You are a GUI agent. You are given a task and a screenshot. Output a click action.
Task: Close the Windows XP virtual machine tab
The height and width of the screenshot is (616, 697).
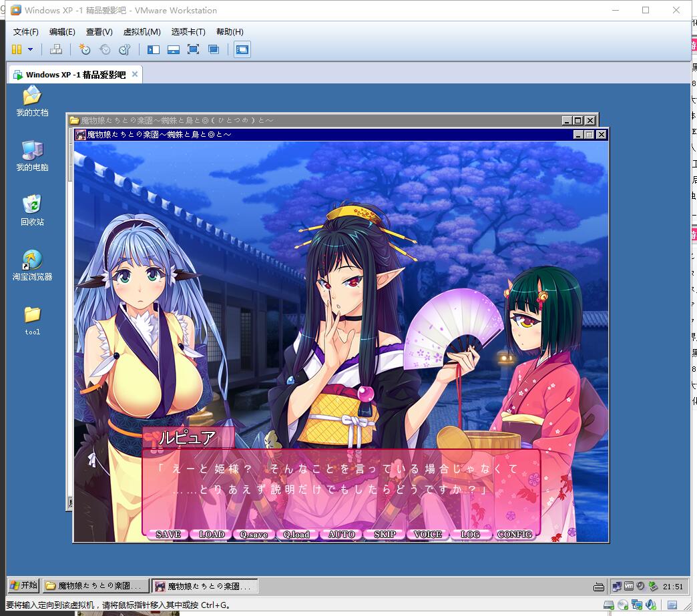click(x=134, y=74)
